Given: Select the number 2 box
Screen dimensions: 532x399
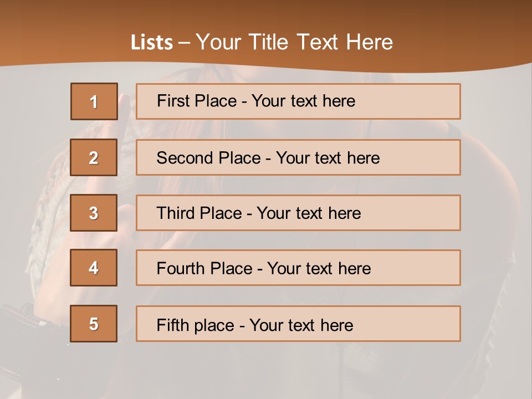Looking at the screenshot, I should pyautogui.click(x=94, y=157).
